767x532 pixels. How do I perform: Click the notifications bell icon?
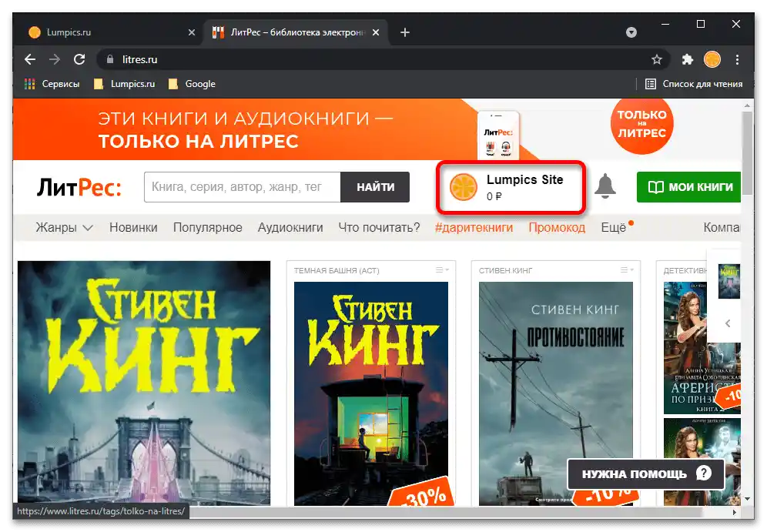(605, 186)
